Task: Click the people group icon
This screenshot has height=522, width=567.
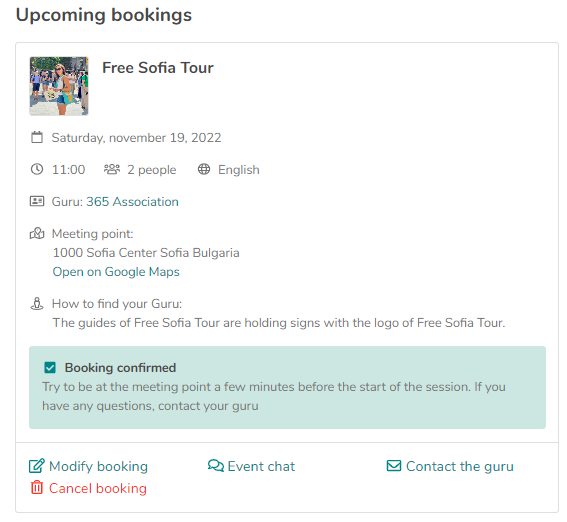Action: 112,169
